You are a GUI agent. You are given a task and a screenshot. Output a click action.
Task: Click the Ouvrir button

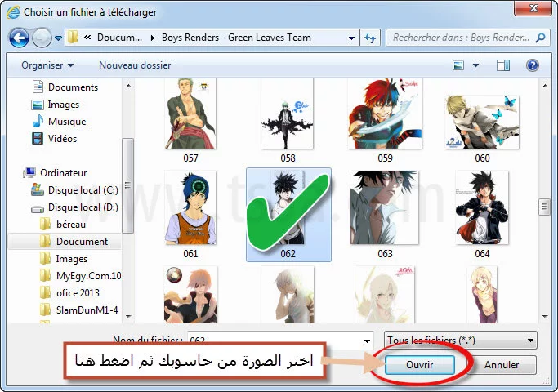420,365
